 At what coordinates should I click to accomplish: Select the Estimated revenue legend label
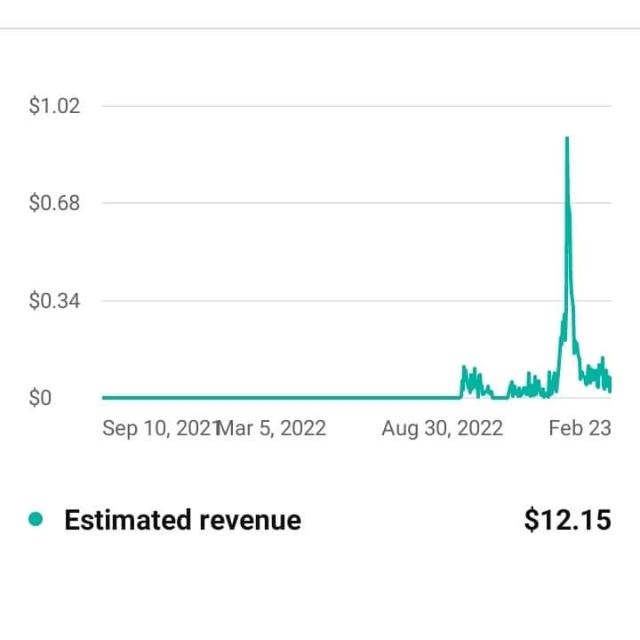(182, 520)
